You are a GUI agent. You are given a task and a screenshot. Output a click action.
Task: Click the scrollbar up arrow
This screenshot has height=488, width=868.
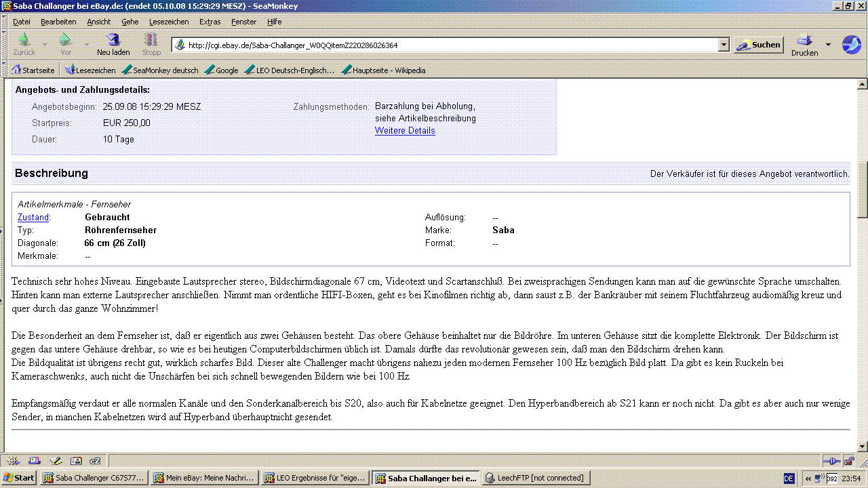pyautogui.click(x=863, y=85)
